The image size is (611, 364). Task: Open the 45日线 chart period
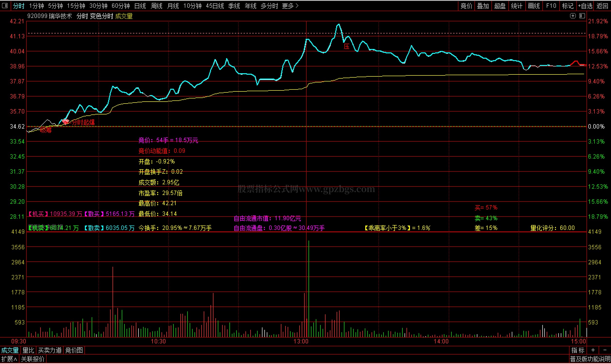(215, 6)
